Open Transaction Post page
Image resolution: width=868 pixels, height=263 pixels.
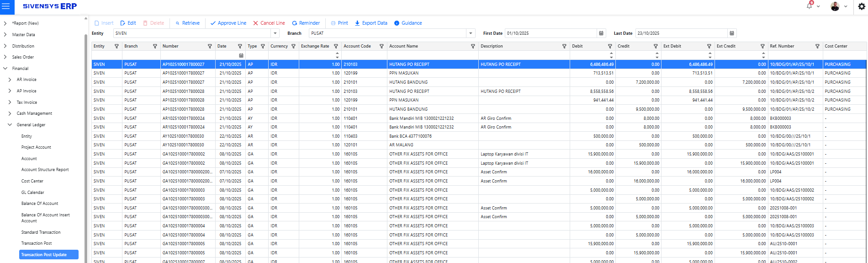(37, 243)
